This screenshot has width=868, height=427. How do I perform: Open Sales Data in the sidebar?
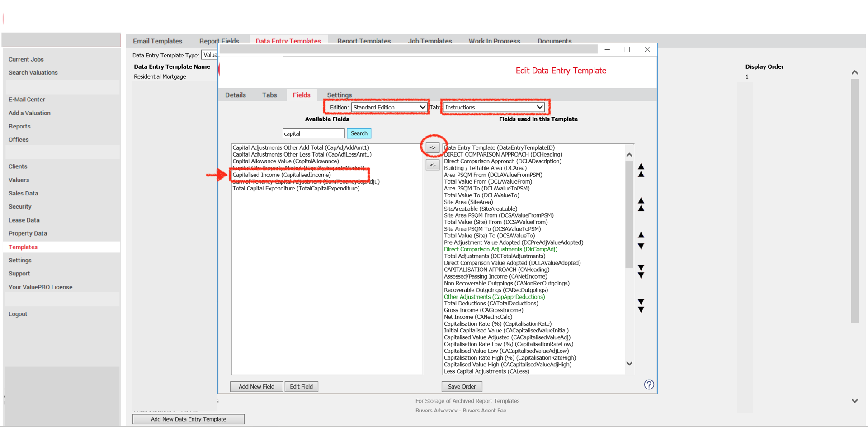point(24,193)
